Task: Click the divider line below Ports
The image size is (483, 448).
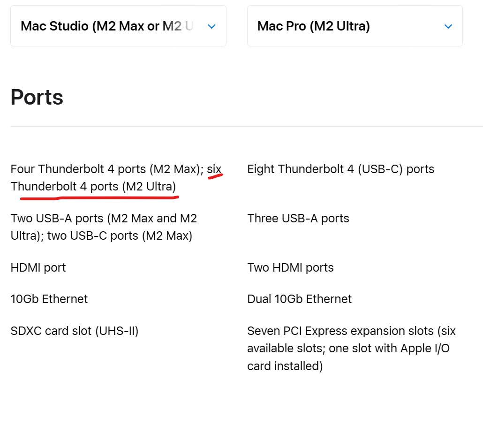Action: (234, 126)
